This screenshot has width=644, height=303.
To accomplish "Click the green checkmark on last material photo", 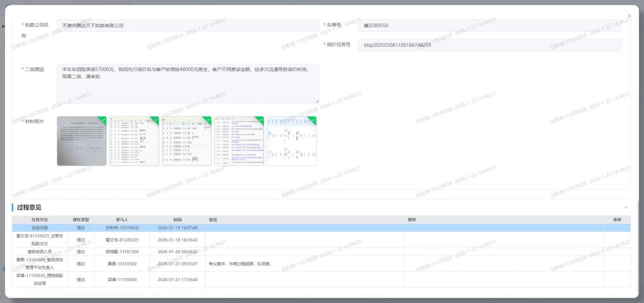I will coord(313,119).
